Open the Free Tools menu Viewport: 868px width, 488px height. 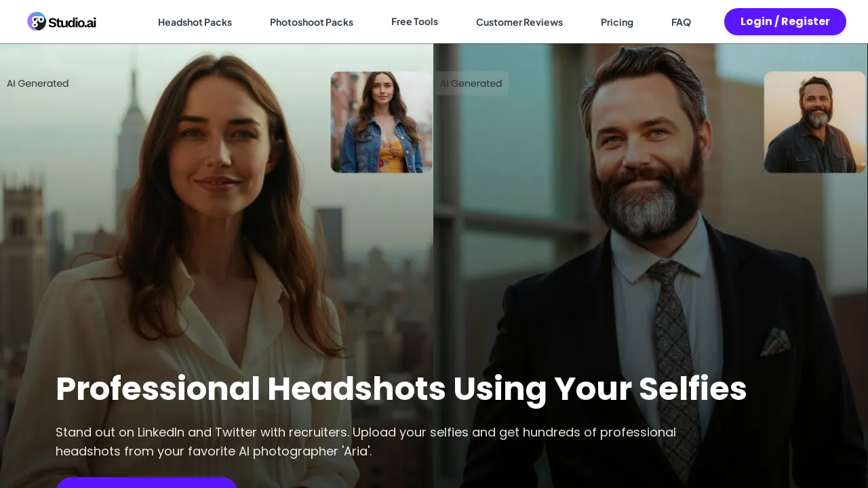click(414, 22)
